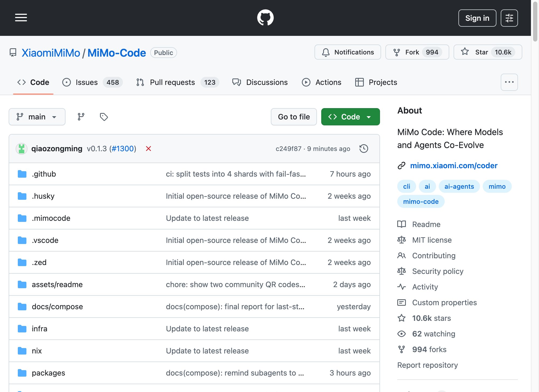Click the scales icon next to MIT license
This screenshot has height=392, width=539.
402,240
